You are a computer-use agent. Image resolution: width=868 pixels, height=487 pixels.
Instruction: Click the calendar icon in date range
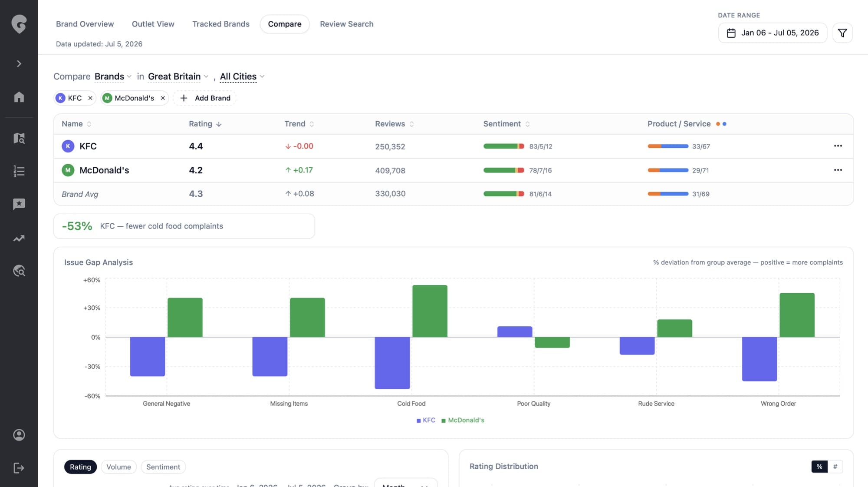point(731,33)
